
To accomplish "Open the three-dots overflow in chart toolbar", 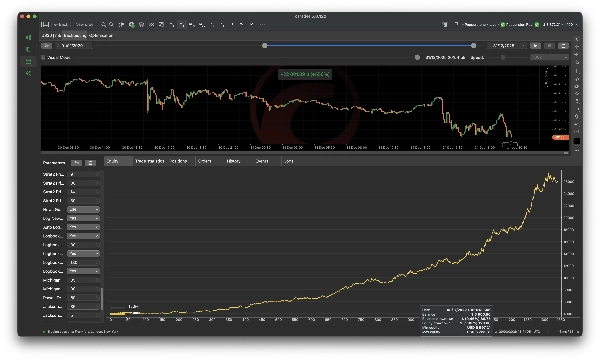I will click(262, 24).
